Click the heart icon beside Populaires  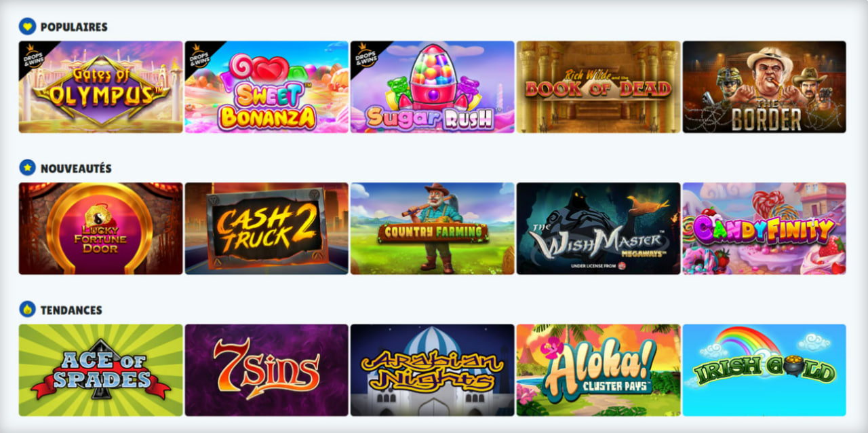pos(27,26)
